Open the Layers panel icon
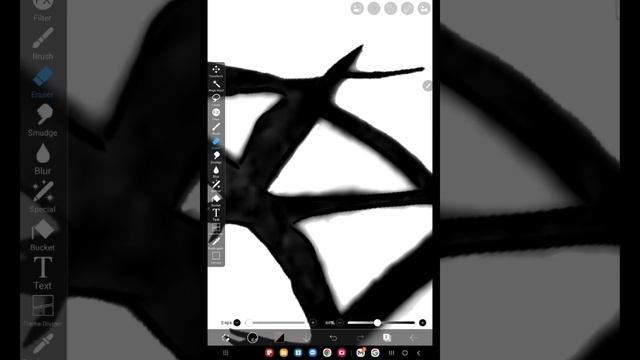Image resolution: width=640 pixels, height=360 pixels. 387,337
